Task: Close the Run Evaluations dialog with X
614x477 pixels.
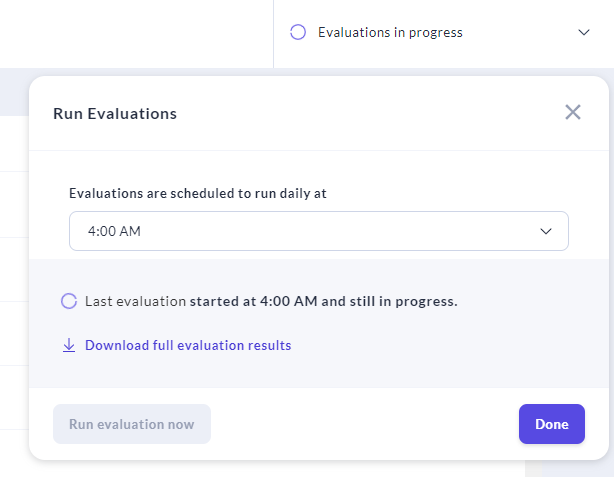Action: click(x=573, y=112)
